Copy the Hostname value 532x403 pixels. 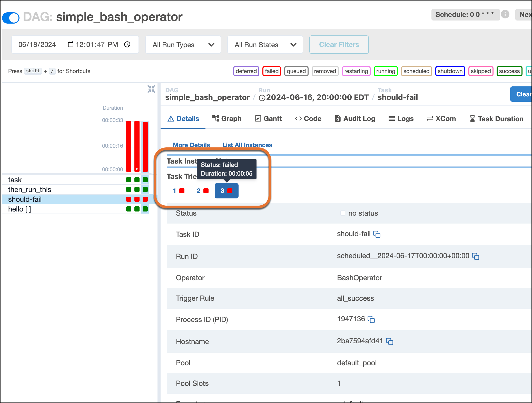[390, 341]
